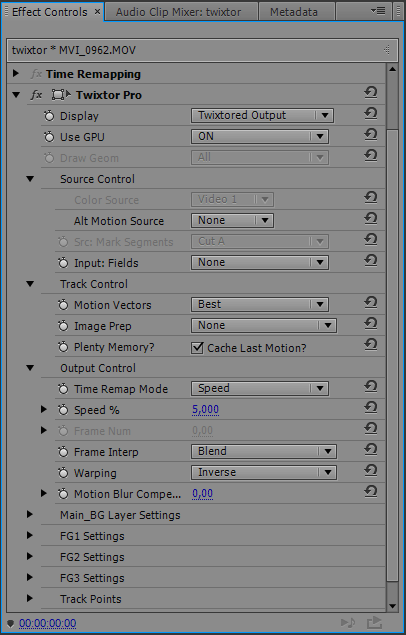Open the Input: Fields dropdown
Image resolution: width=406 pixels, height=635 pixels.
[260, 262]
